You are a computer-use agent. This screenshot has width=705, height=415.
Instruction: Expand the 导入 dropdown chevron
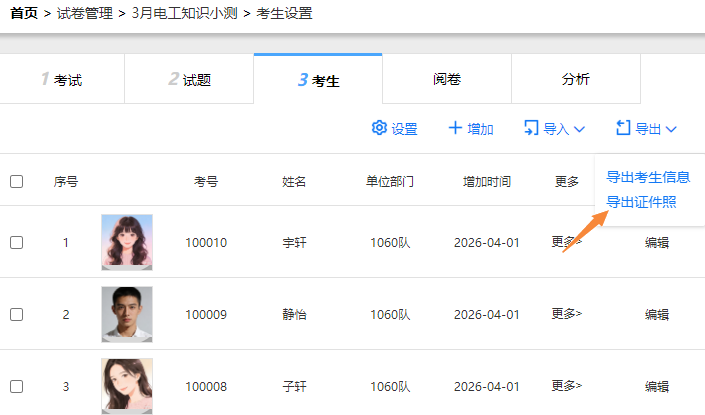click(x=580, y=129)
